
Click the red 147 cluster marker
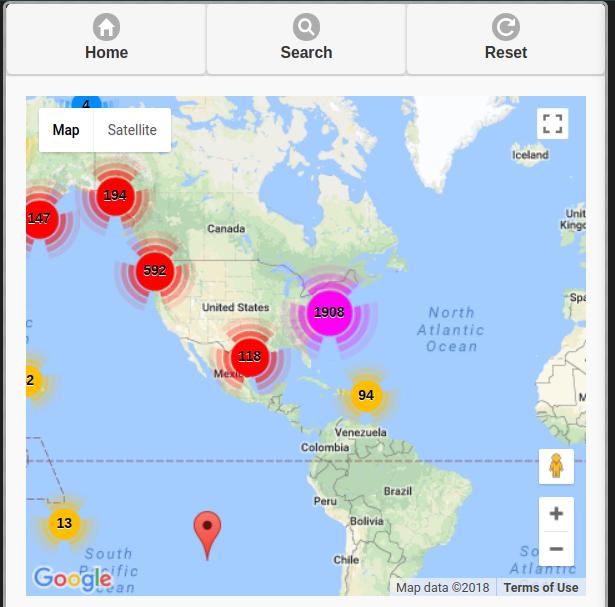point(40,218)
